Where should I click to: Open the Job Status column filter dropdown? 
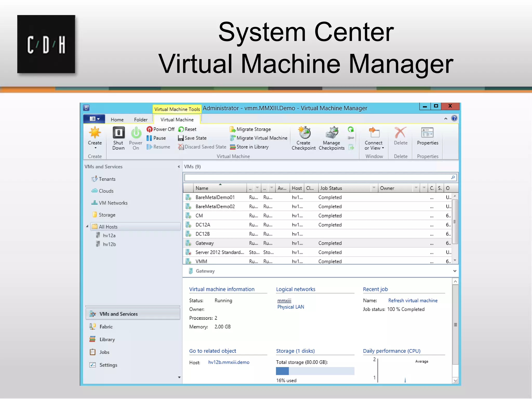pos(374,188)
